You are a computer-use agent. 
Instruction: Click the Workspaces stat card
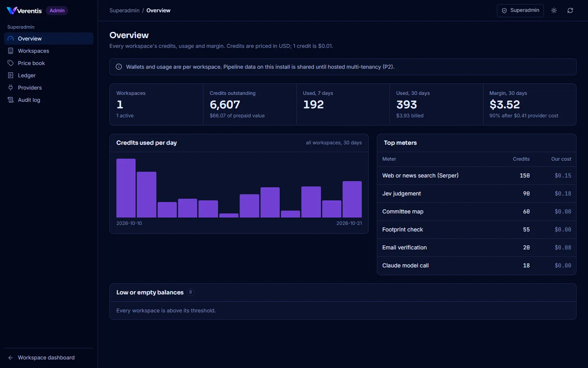pos(156,104)
